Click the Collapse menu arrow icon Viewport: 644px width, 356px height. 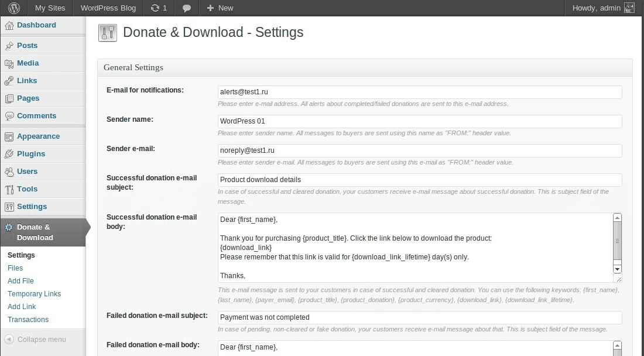tap(9, 340)
